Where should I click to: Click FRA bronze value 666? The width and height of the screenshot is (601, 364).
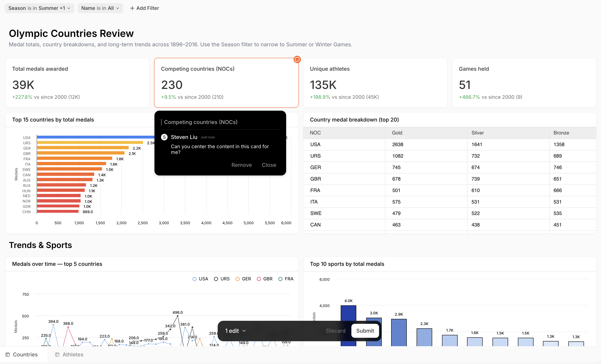558,190
